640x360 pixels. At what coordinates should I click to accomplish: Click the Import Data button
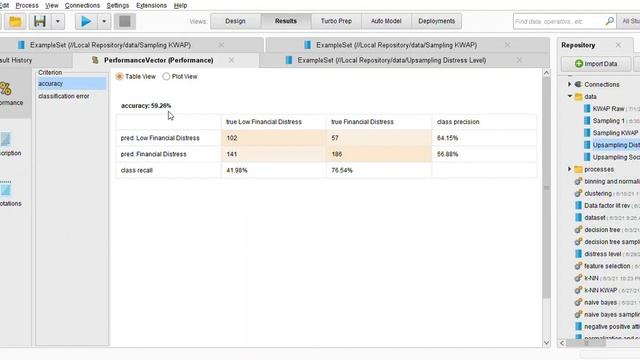tap(596, 64)
